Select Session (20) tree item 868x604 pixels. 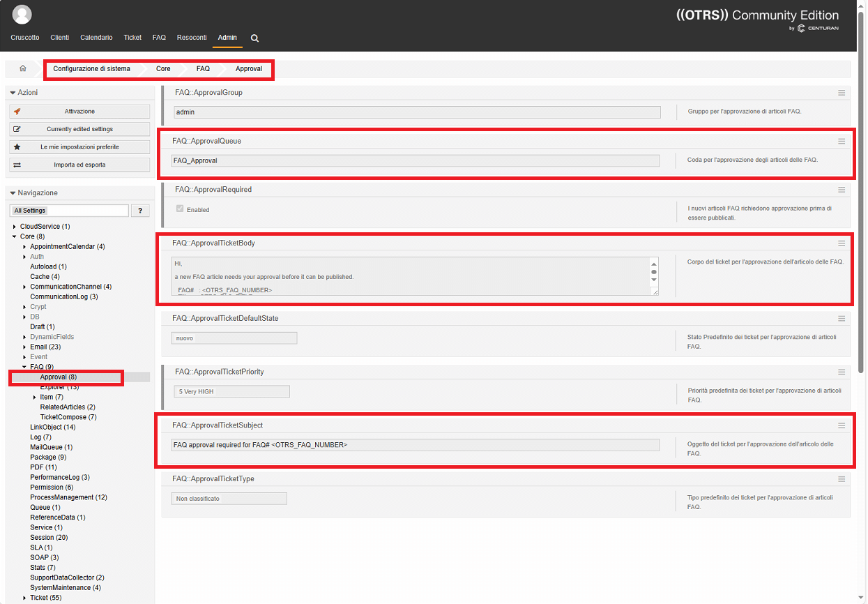point(49,538)
